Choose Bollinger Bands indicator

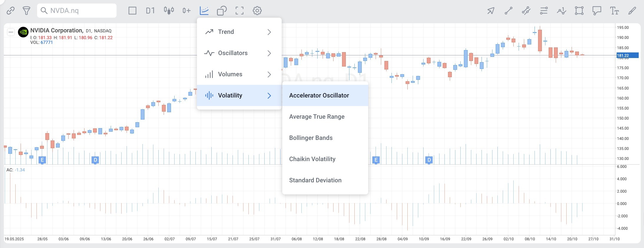point(325,138)
